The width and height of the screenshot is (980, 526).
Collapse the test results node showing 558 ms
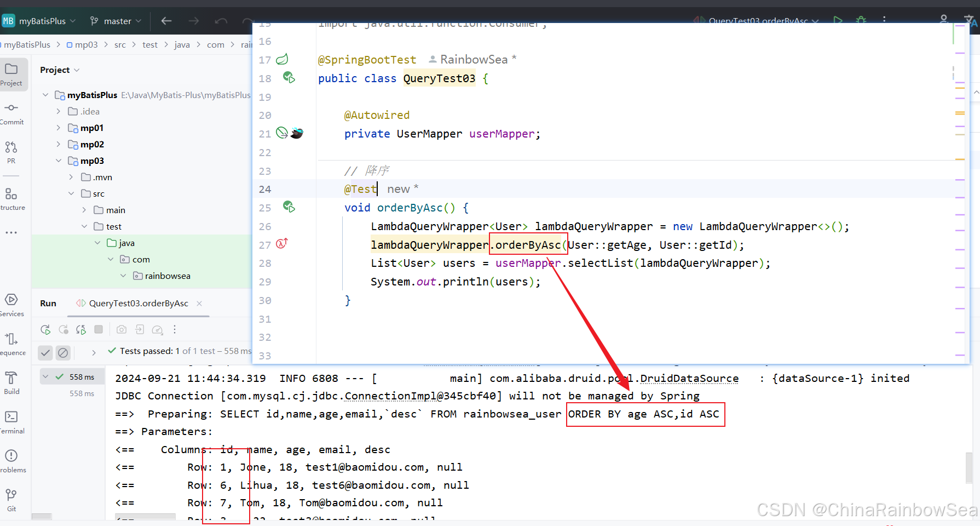tap(45, 376)
